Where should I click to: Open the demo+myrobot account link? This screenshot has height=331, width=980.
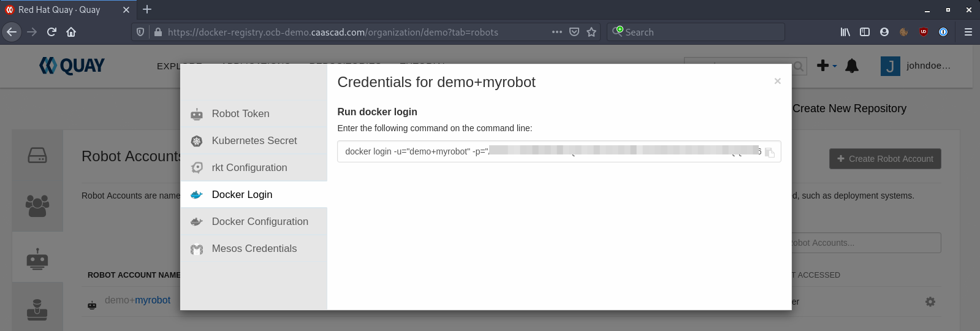tap(137, 300)
